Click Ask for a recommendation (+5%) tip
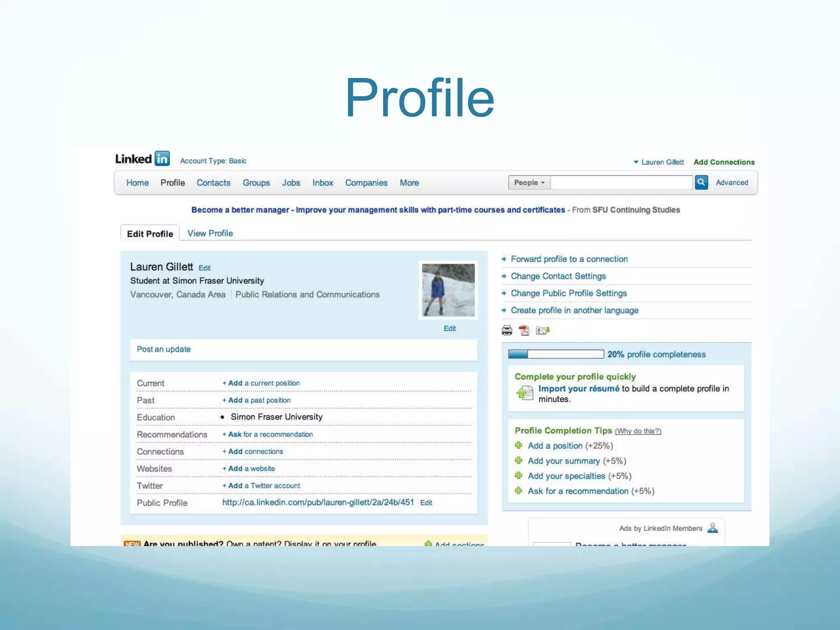Screen dimensions: 840x630 (x=591, y=491)
